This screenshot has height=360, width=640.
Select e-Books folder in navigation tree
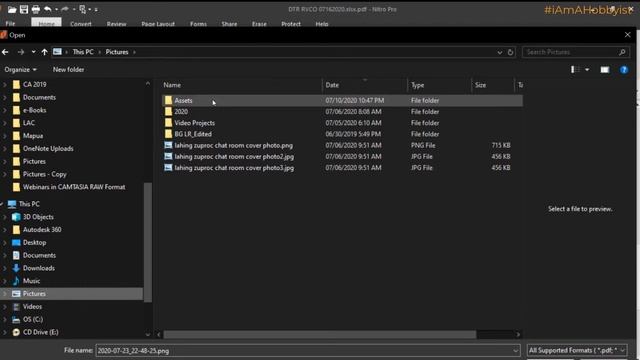pyautogui.click(x=34, y=110)
